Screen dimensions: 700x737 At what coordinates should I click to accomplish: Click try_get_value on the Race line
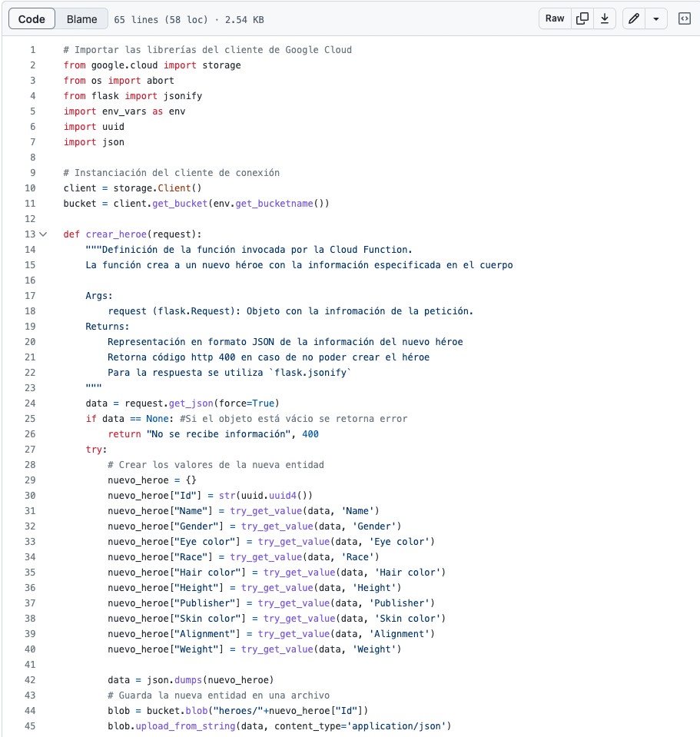(266, 557)
